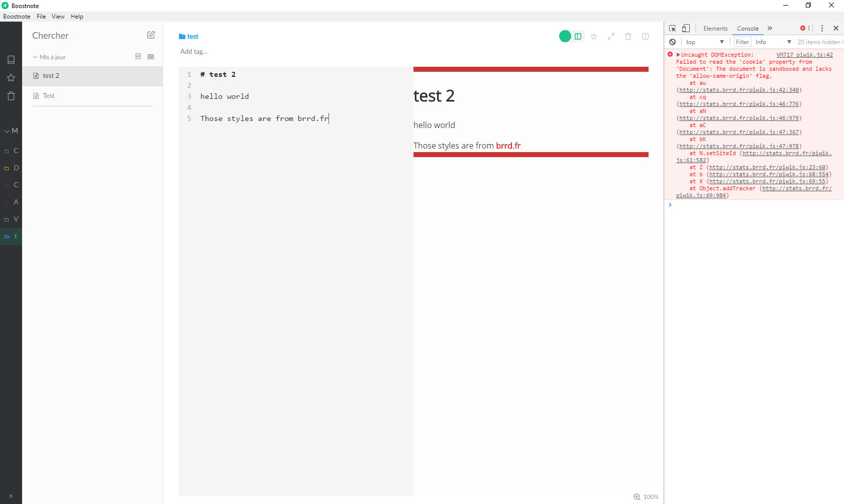Move current note to trash

(628, 37)
